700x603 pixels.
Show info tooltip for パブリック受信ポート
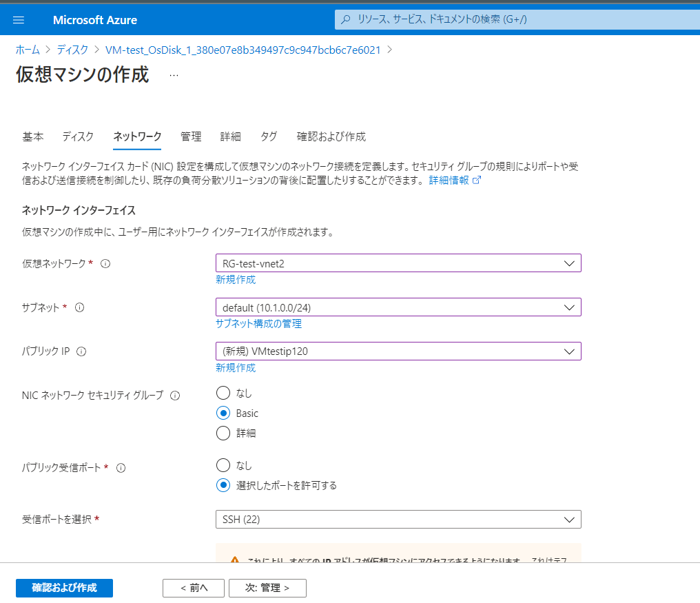121,468
